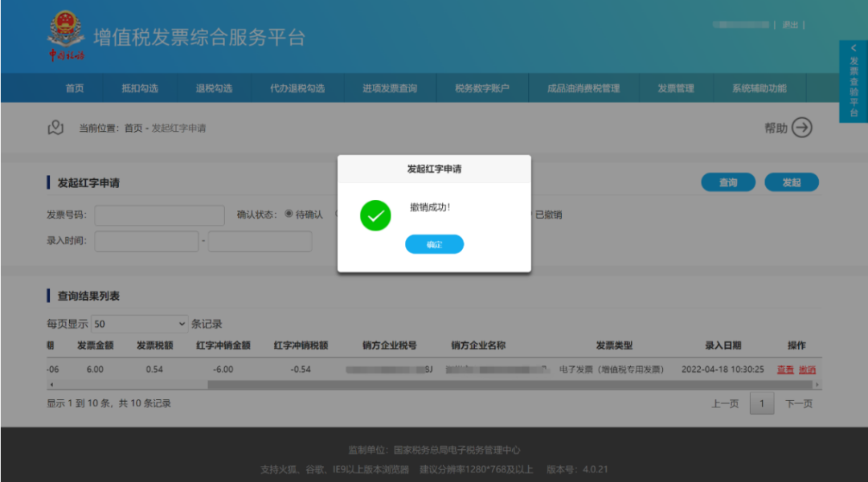Click the horizontal scrollbar's left arrow
Viewport: 868px width, 482px height.
tap(51, 386)
